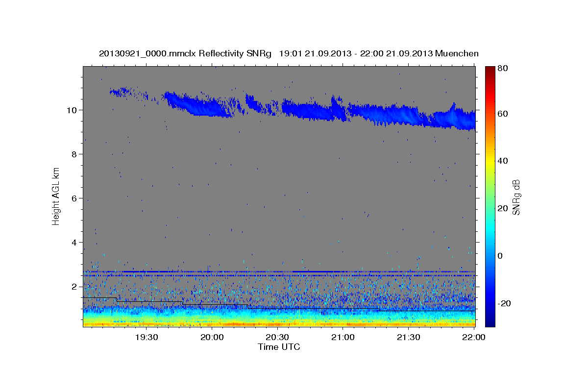Click the 'Muenchen' location label in the title
The image size is (588, 392).
click(x=456, y=53)
